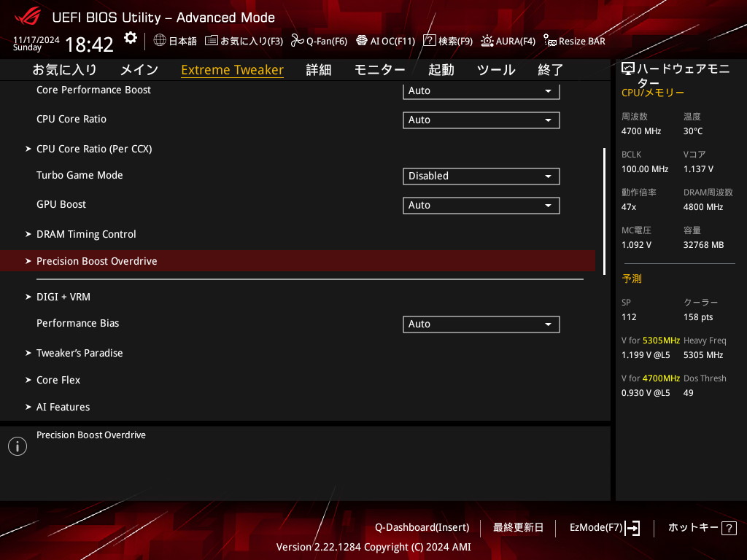Launch AI OC(F11) brain icon

click(362, 41)
